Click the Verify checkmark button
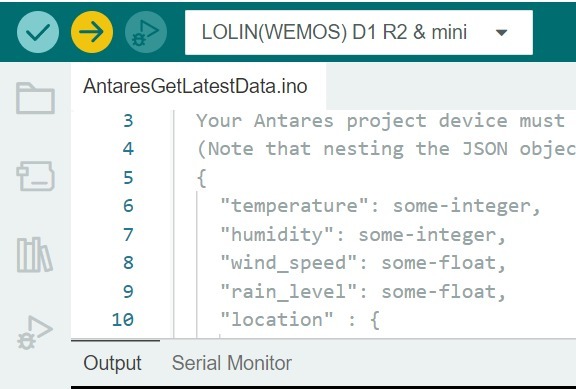The image size is (576, 389). point(38,32)
